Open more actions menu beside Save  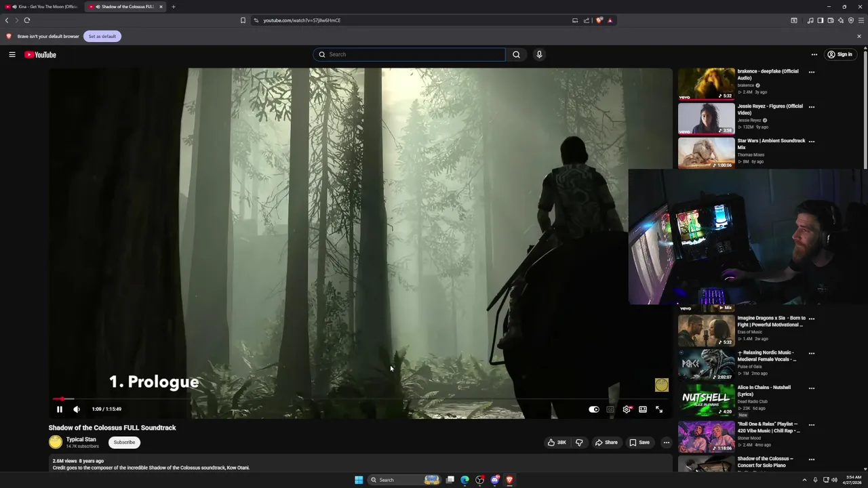pos(667,443)
